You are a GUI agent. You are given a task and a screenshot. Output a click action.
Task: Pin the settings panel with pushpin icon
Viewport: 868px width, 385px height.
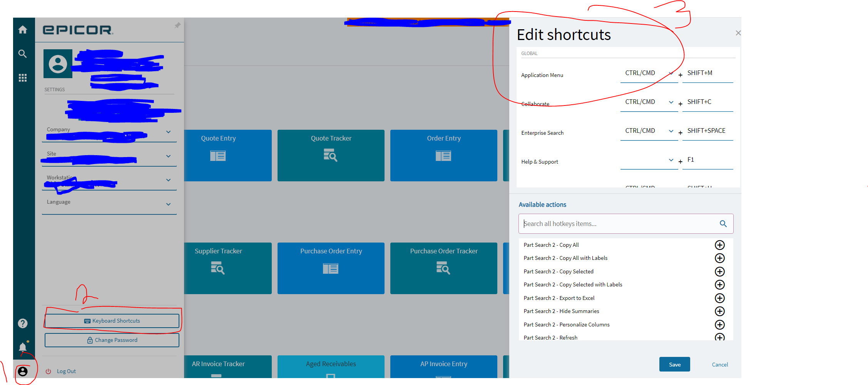pyautogui.click(x=177, y=25)
